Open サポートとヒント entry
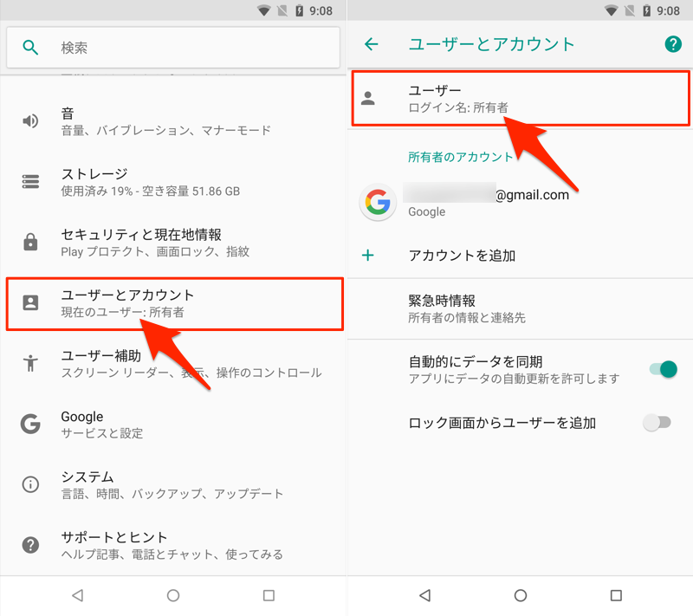 pyautogui.click(x=173, y=545)
